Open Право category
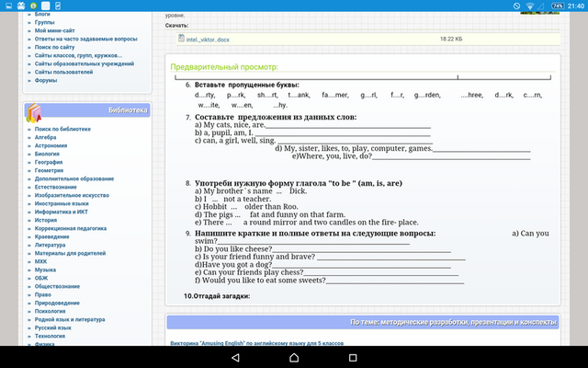The height and width of the screenshot is (368, 588). pos(43,294)
